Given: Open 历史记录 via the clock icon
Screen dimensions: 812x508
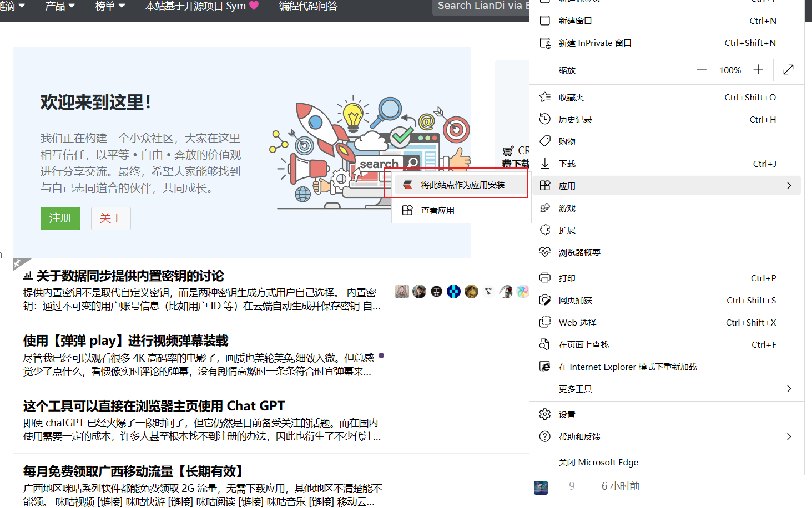Looking at the screenshot, I should tap(544, 119).
